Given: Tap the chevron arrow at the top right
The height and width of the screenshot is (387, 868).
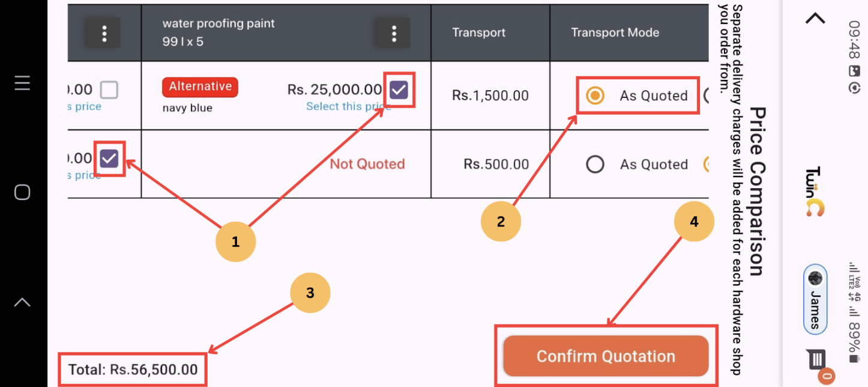Looking at the screenshot, I should (x=815, y=19).
